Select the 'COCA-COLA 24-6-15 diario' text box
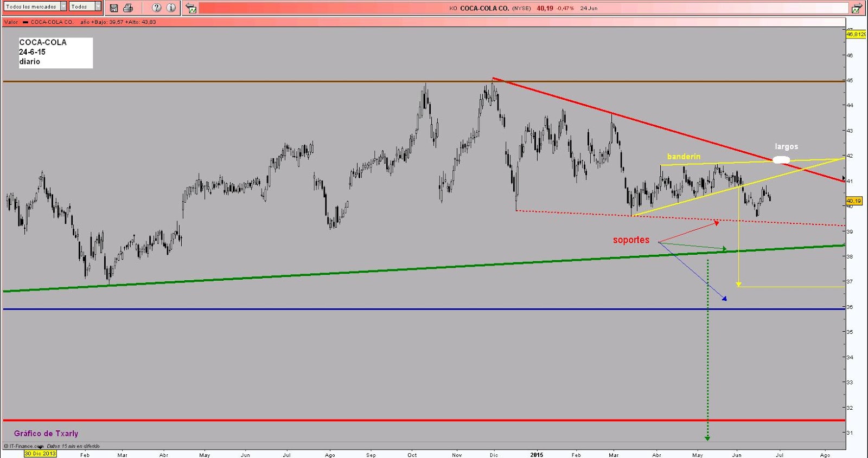 [x=55, y=53]
